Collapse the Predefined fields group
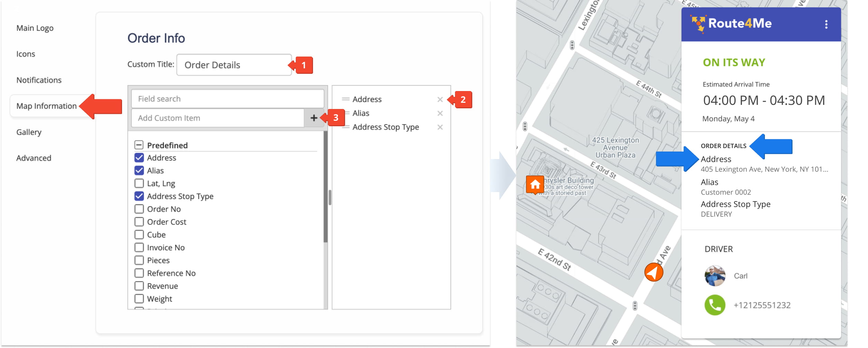868x348 pixels. tap(139, 145)
